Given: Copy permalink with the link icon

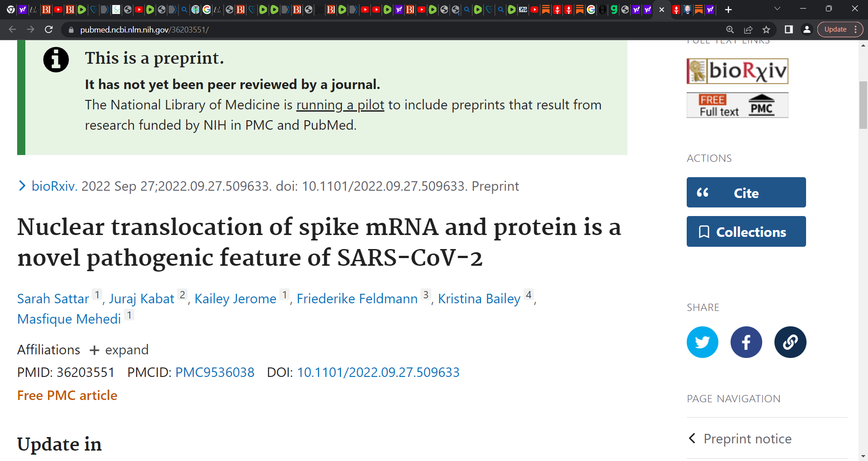Looking at the screenshot, I should 790,342.
